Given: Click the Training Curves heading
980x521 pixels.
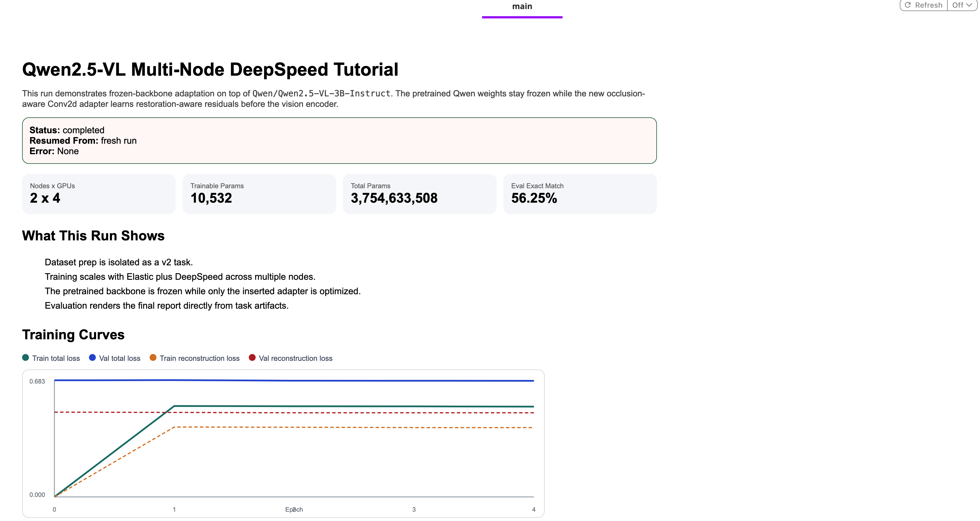Looking at the screenshot, I should point(73,334).
